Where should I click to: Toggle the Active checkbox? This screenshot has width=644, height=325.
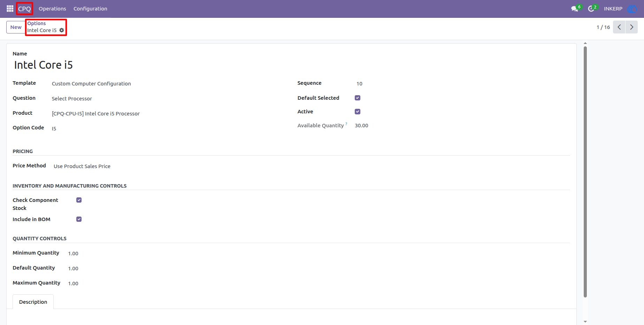[358, 112]
